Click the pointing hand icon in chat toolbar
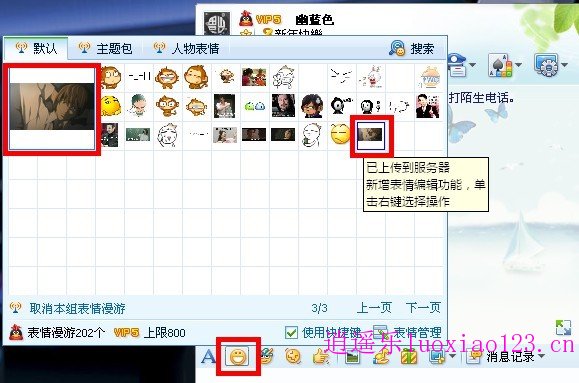 [321, 356]
